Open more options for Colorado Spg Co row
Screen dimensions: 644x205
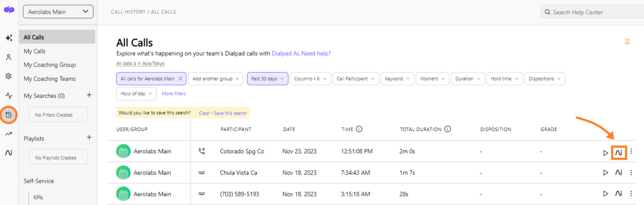coord(631,152)
